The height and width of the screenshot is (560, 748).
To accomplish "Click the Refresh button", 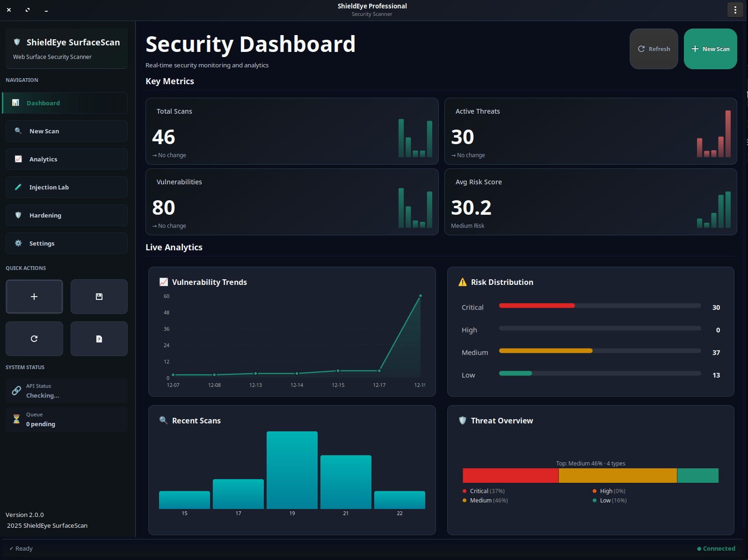I will [654, 49].
